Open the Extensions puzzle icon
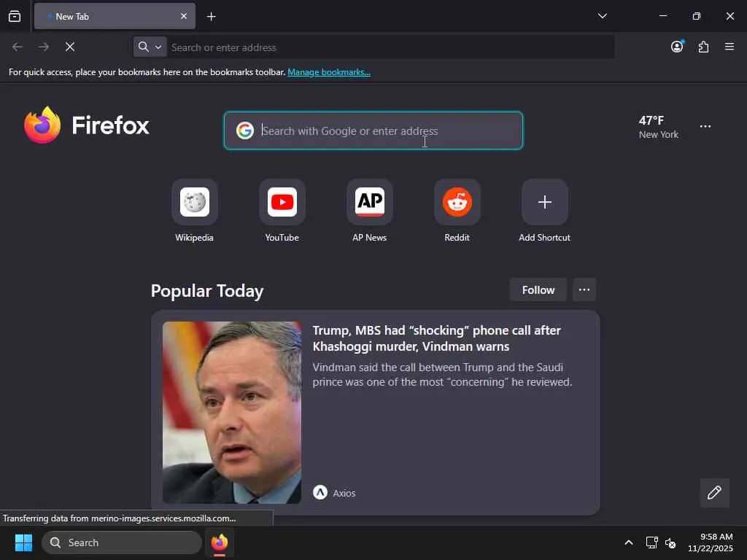The width and height of the screenshot is (747, 560). (x=703, y=47)
